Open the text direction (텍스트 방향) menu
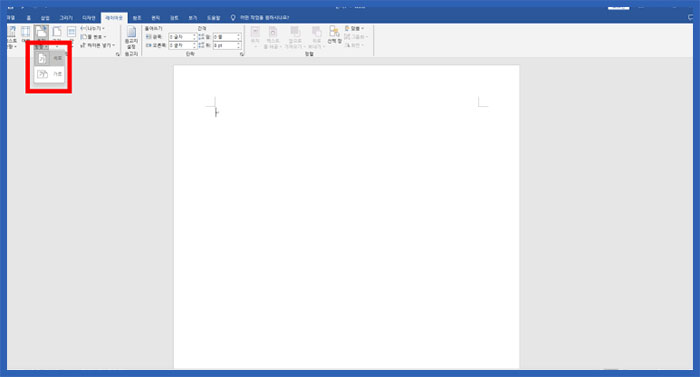 (x=12, y=38)
